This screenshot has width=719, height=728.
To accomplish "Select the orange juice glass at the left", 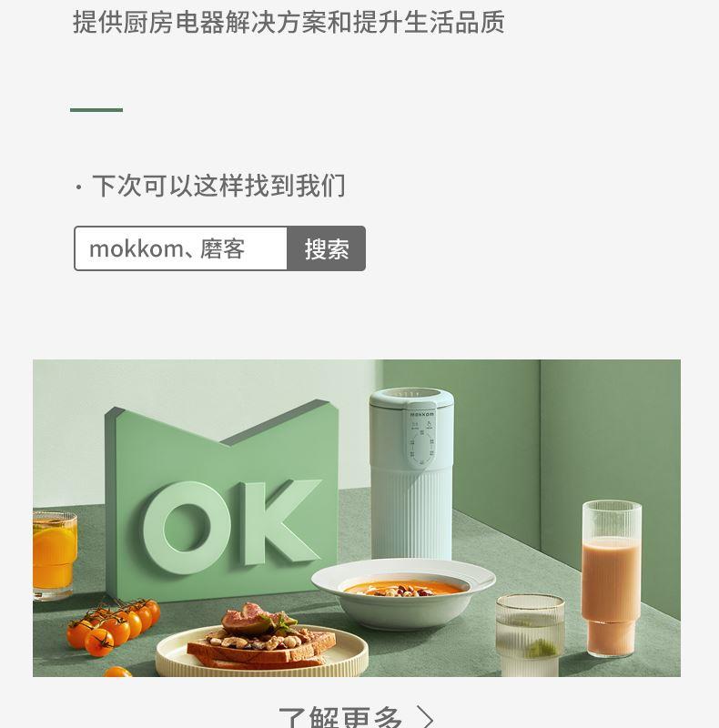I will 55,555.
